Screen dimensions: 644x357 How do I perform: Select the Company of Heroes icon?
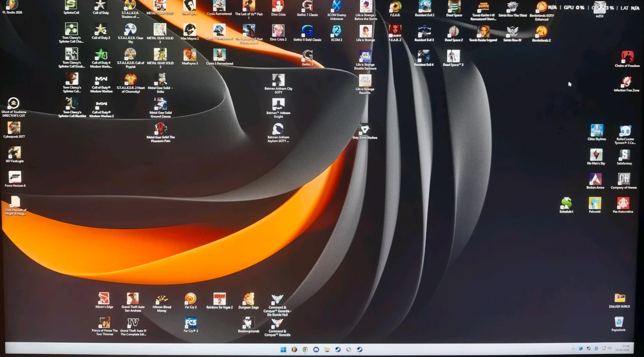click(x=623, y=181)
